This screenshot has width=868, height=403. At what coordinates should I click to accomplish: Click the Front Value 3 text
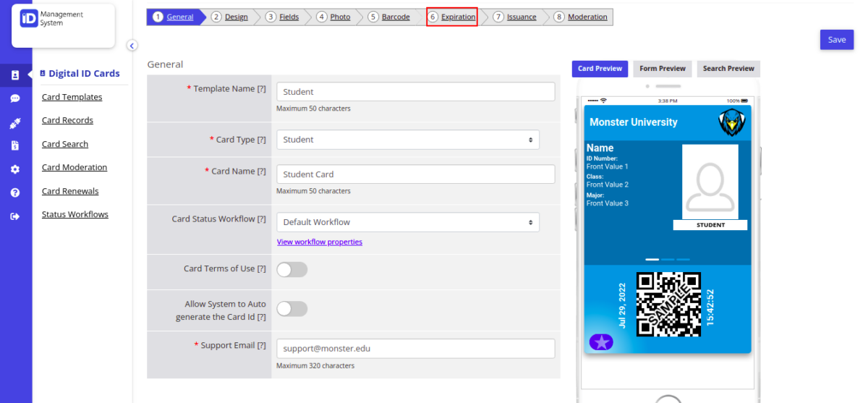click(x=608, y=203)
